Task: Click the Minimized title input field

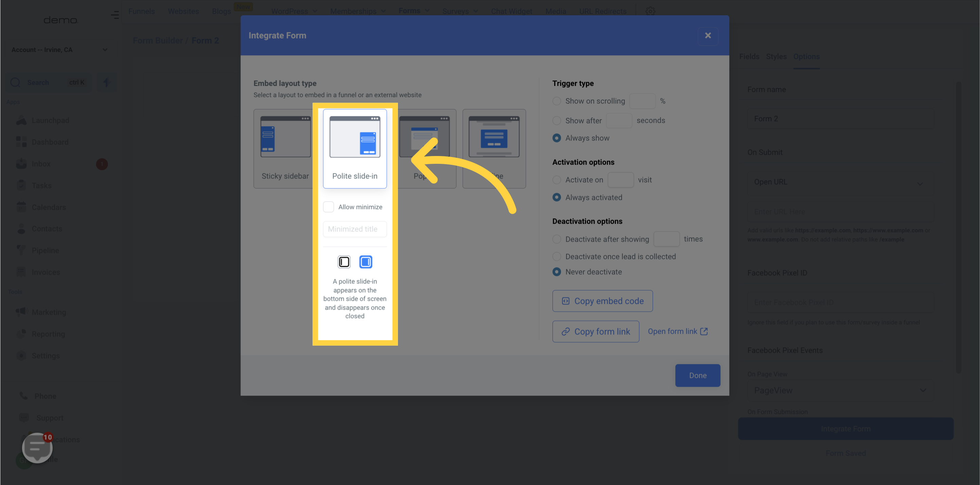Action: (x=355, y=229)
